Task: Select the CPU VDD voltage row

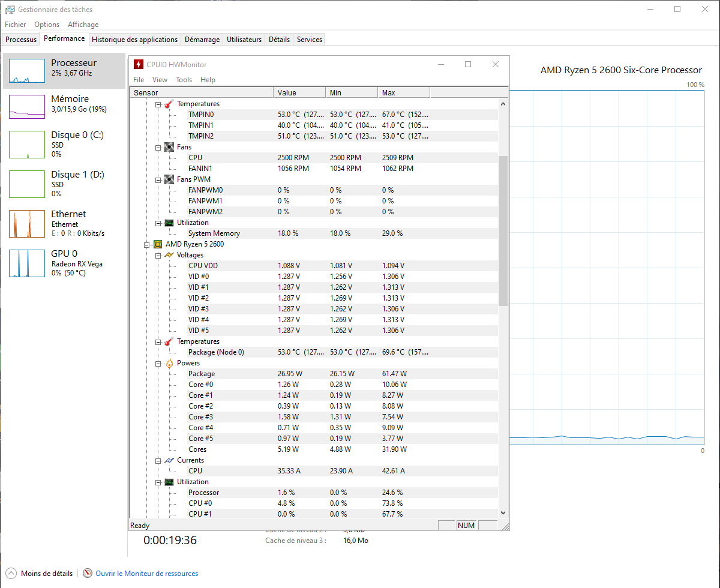Action: coord(314,266)
